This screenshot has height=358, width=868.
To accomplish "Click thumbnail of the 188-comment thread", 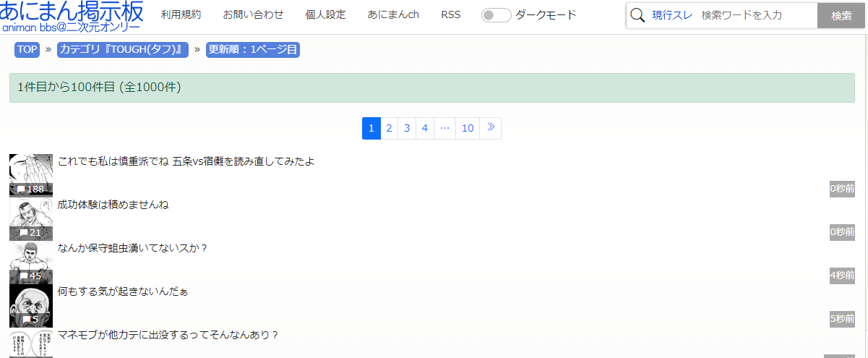I will tap(31, 175).
